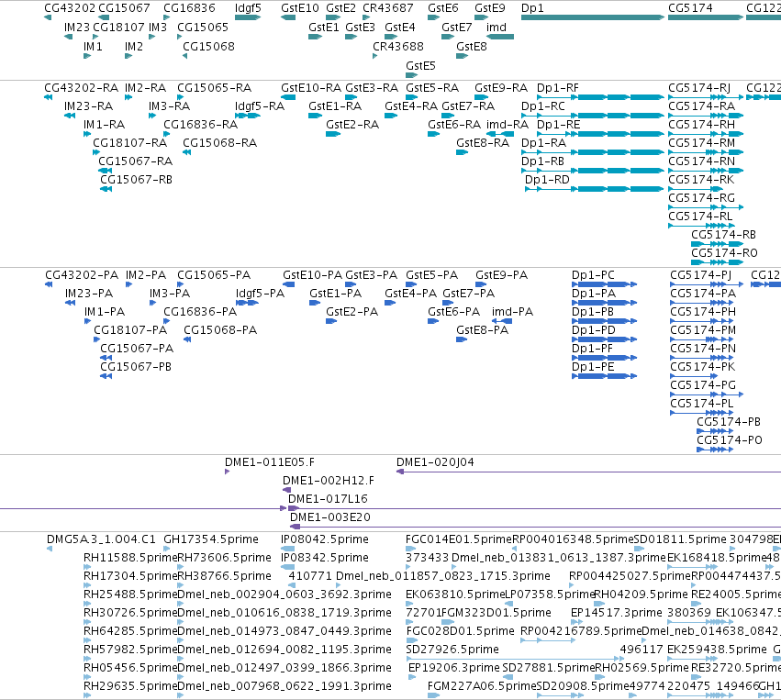Select transcript CG18107-RA

click(x=129, y=143)
